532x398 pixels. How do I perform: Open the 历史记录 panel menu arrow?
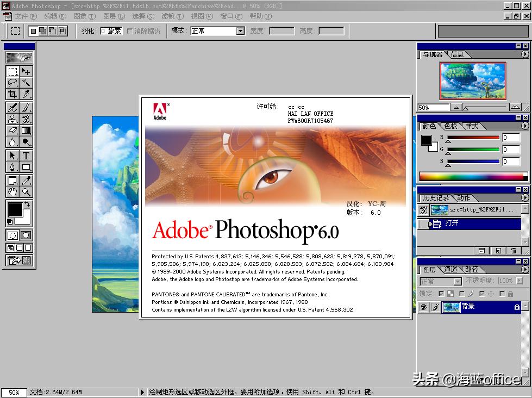525,197
